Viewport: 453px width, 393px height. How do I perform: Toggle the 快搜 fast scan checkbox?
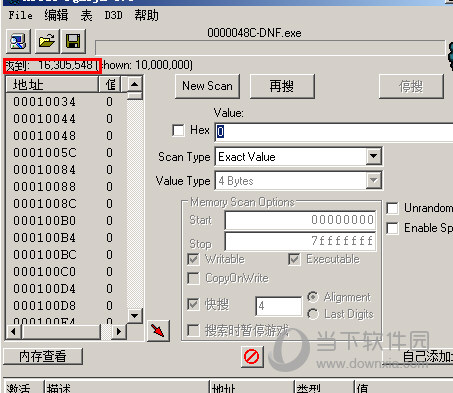[x=194, y=304]
